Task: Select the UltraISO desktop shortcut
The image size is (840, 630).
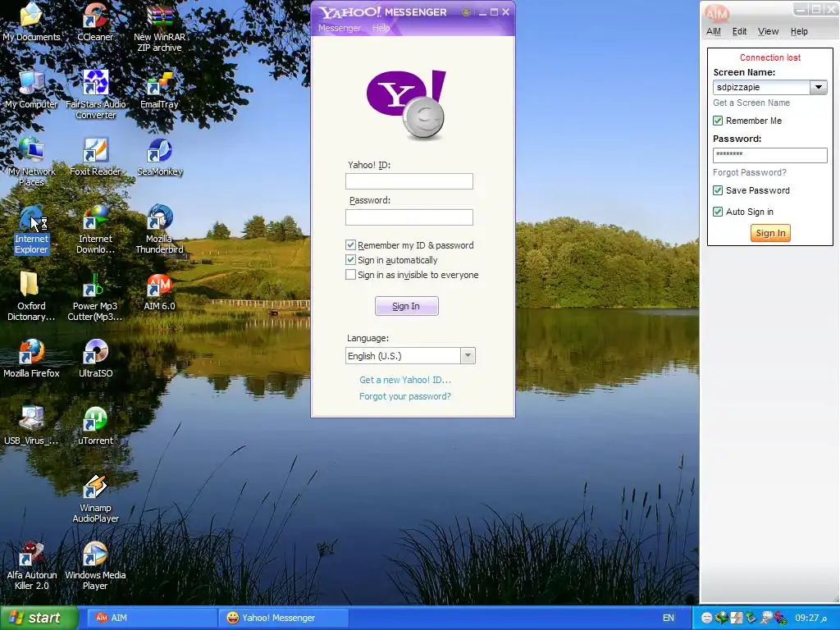Action: coord(95,358)
